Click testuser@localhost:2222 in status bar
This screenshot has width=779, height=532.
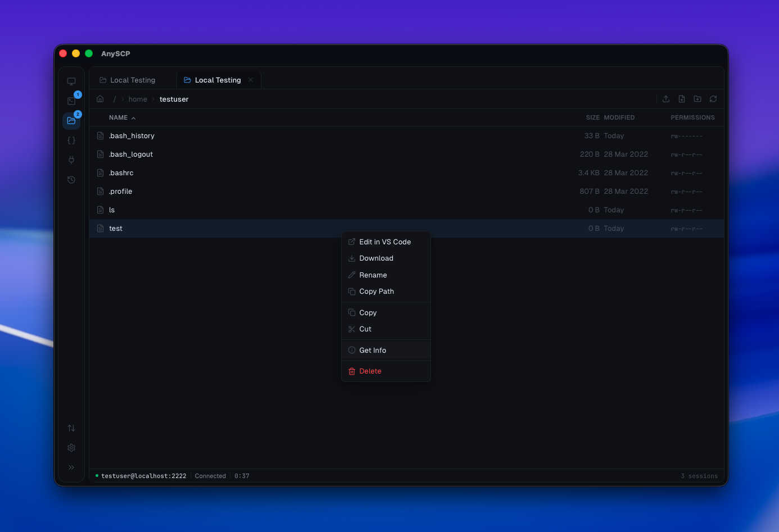pyautogui.click(x=144, y=476)
